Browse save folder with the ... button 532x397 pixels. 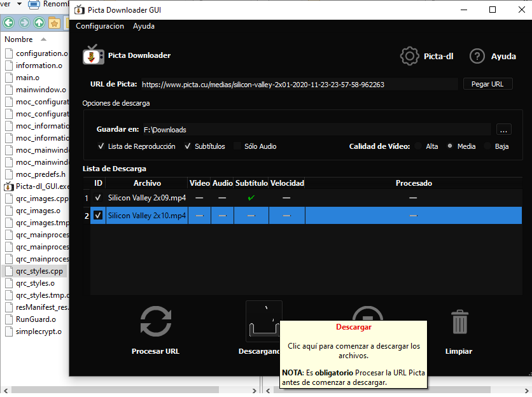(503, 129)
